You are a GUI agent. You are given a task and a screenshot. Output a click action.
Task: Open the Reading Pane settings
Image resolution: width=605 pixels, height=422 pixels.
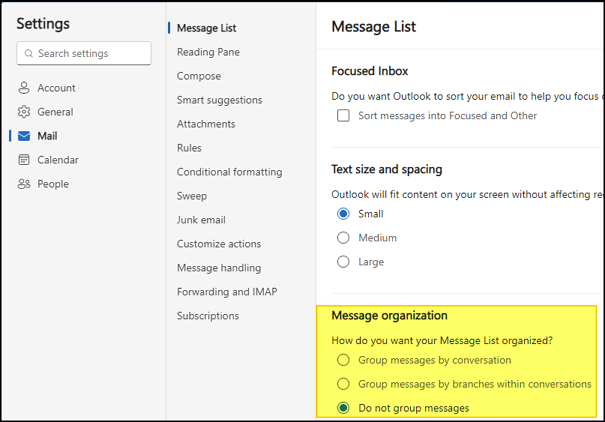click(x=208, y=52)
